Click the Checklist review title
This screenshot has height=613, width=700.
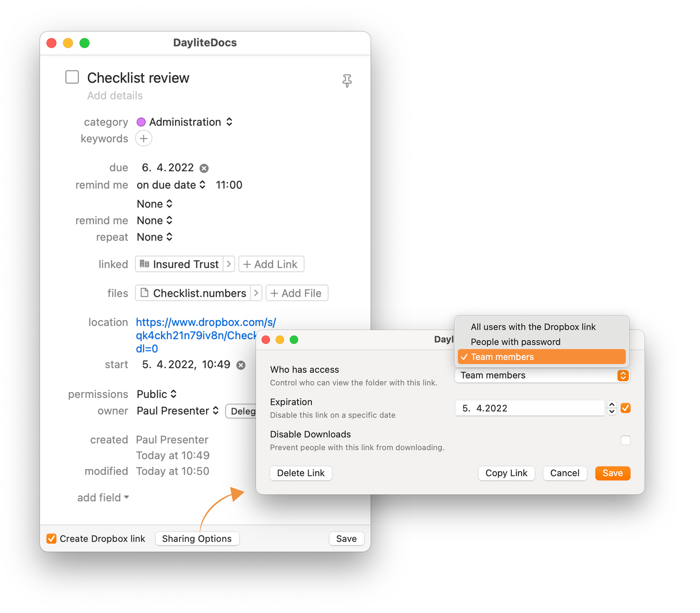click(x=138, y=78)
